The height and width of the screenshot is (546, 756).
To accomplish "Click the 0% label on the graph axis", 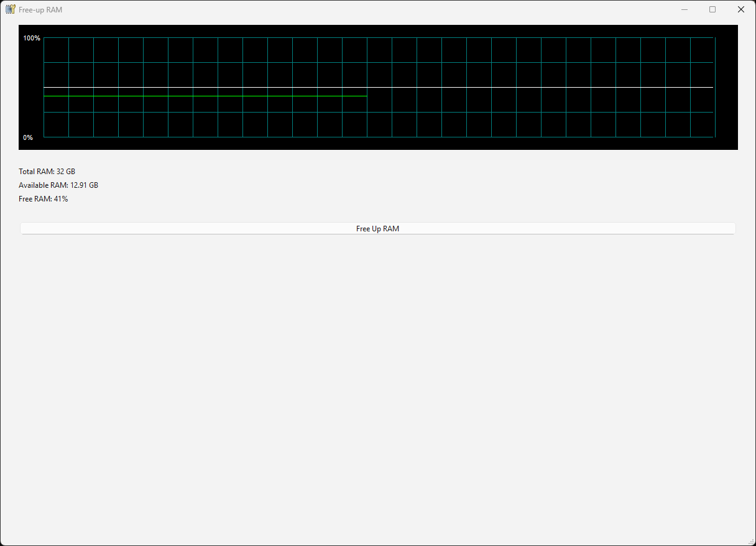I will (x=28, y=137).
